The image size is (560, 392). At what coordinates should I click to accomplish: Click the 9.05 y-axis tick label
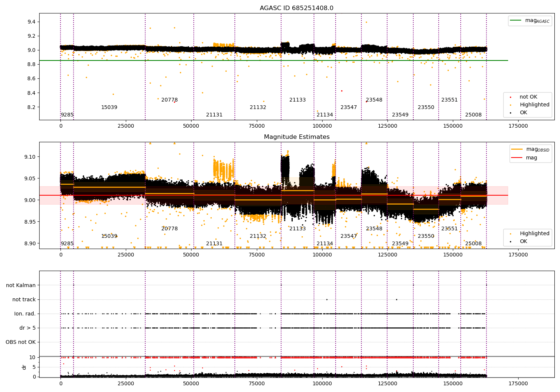(30, 178)
